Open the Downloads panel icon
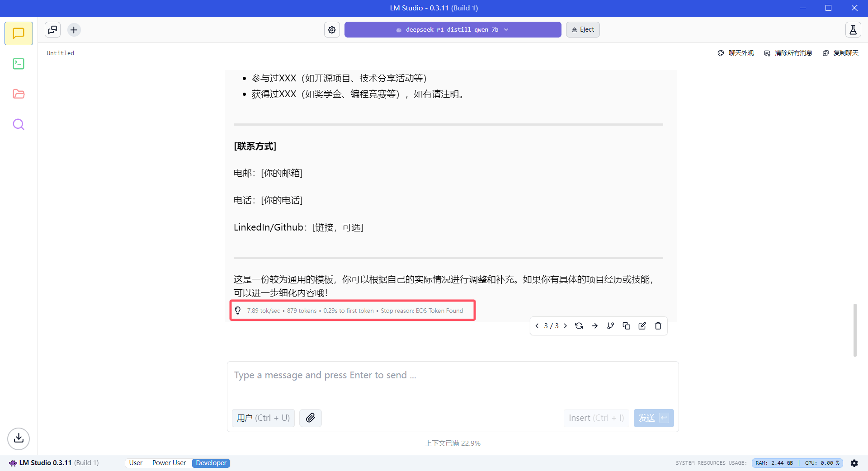This screenshot has width=868, height=471. pos(19,438)
